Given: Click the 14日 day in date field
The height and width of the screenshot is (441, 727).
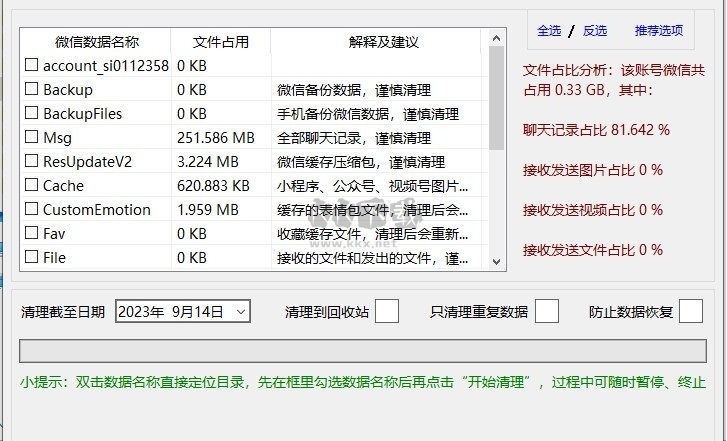Looking at the screenshot, I should point(208,312).
